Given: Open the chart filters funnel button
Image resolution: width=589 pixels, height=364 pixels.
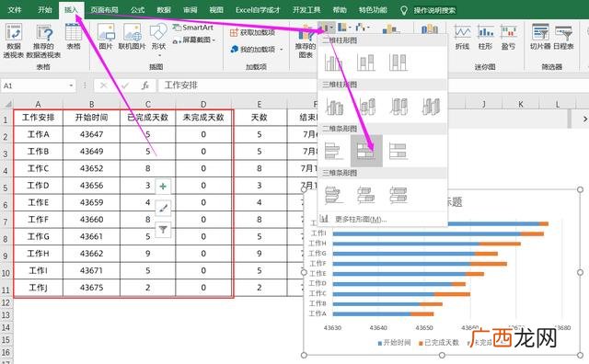Looking at the screenshot, I should click(x=163, y=229).
